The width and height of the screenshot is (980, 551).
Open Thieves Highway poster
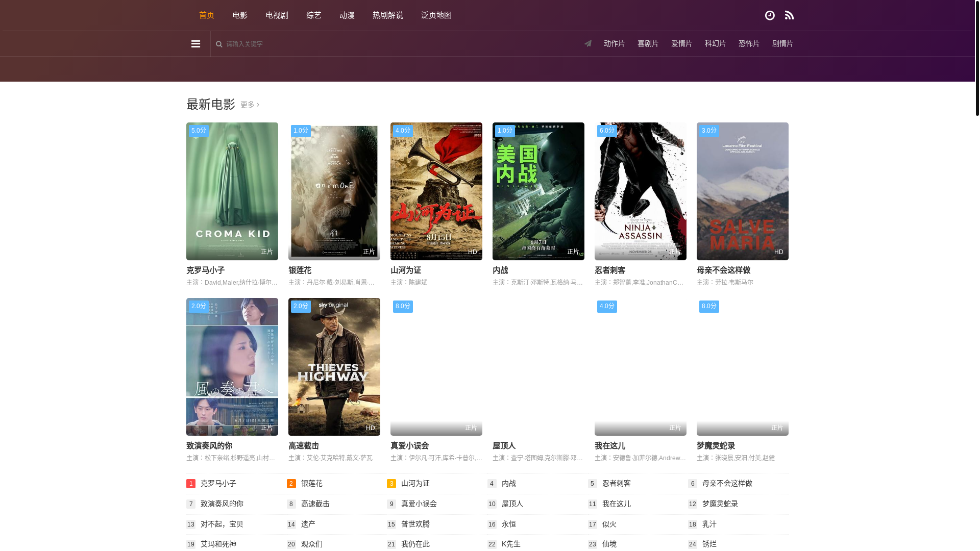click(x=334, y=367)
